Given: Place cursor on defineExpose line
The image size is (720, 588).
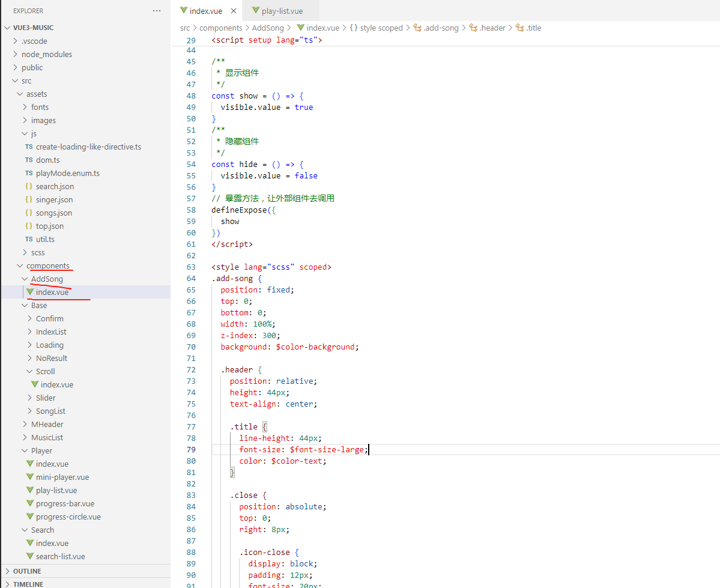Looking at the screenshot, I should (243, 210).
